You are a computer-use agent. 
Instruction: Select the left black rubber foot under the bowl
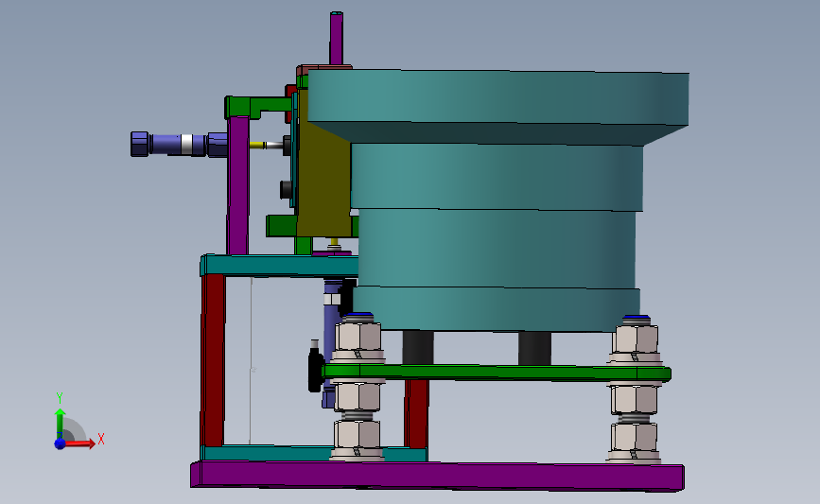[x=418, y=347]
